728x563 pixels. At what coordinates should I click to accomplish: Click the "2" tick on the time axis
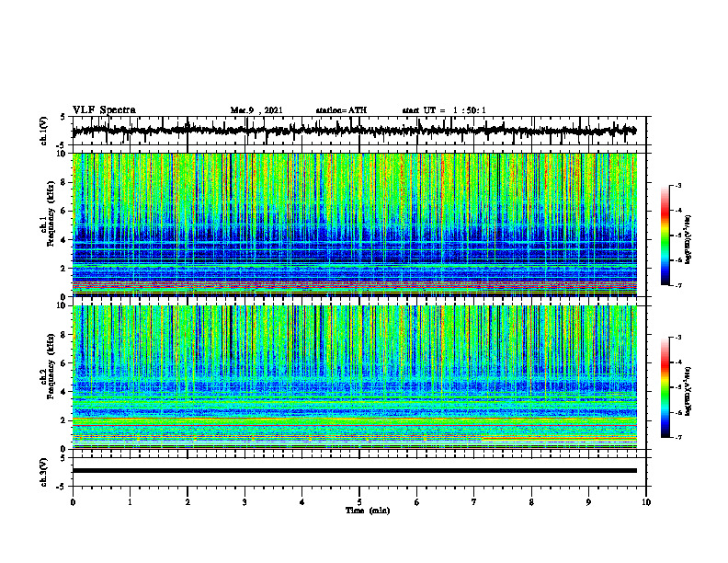click(188, 502)
